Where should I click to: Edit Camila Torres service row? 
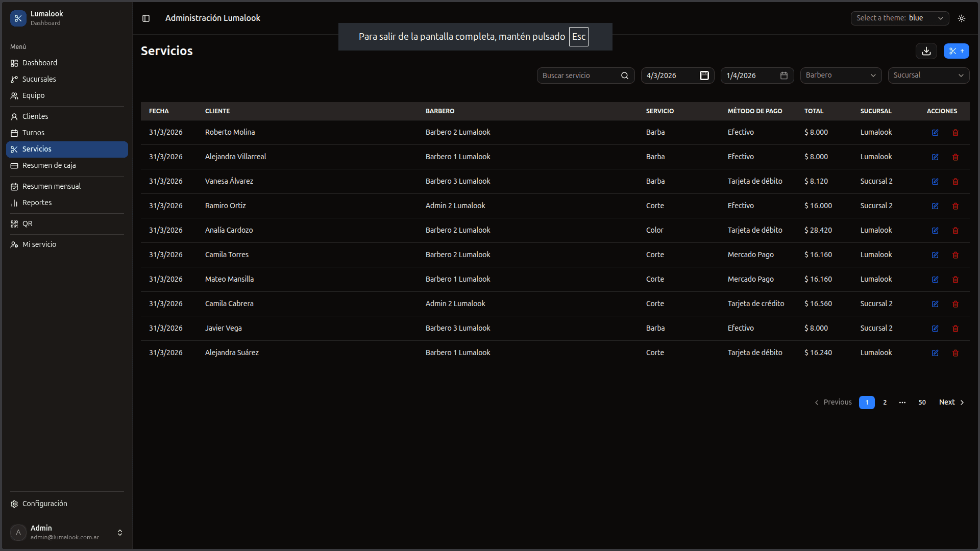935,255
